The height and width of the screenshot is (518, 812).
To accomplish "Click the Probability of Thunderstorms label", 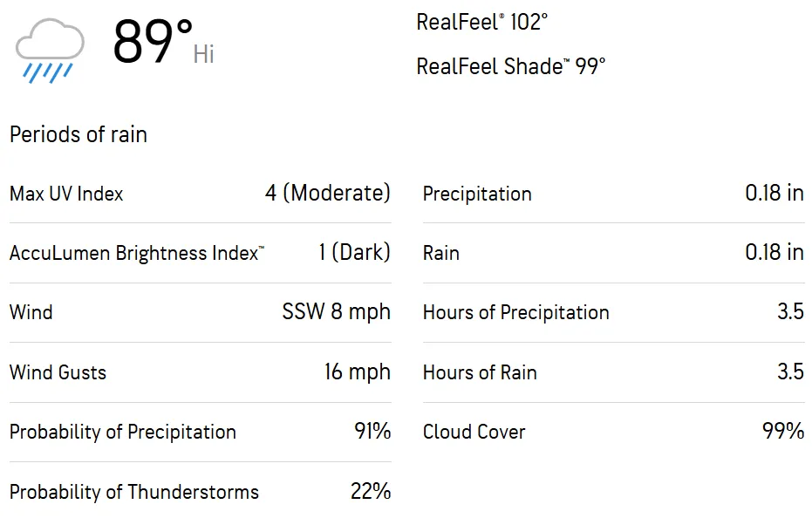I will tap(134, 492).
